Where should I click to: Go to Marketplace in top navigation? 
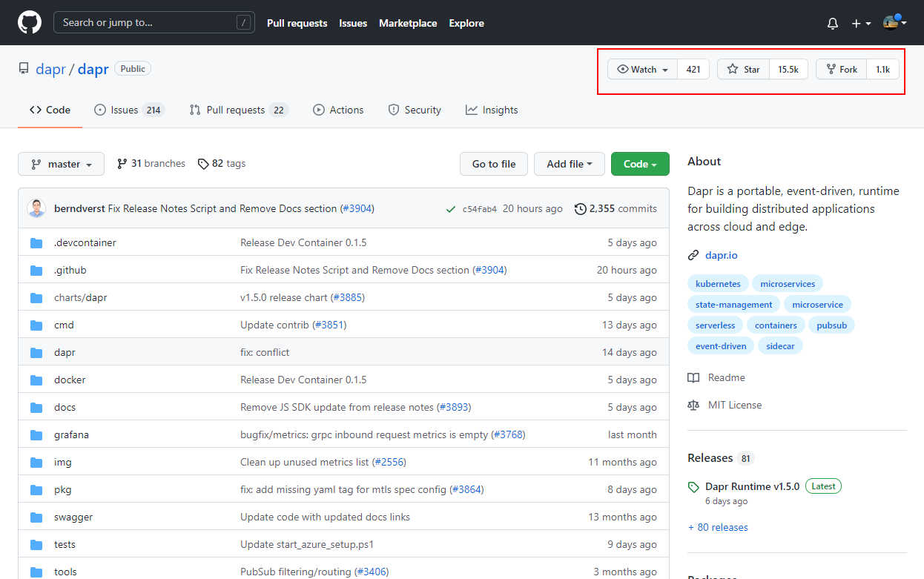tap(408, 23)
